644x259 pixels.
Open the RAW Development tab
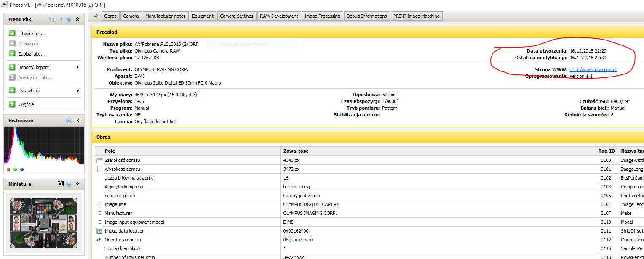(279, 16)
